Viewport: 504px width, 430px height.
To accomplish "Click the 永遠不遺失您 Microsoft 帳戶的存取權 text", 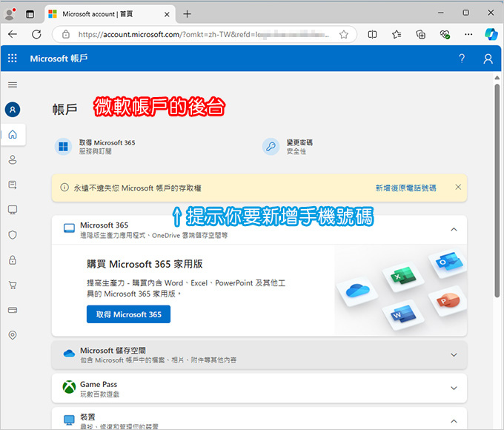I will [x=138, y=188].
